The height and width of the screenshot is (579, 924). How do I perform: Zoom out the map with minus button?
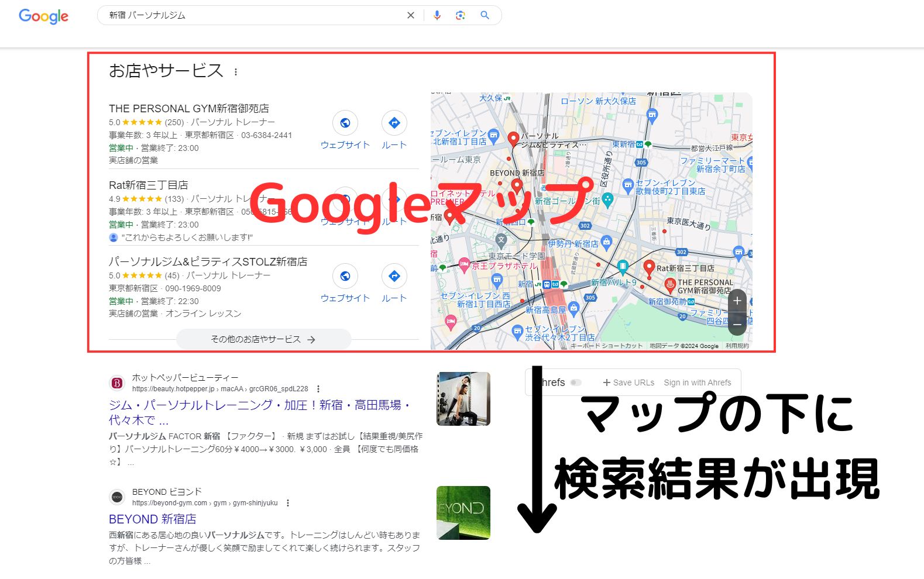coord(737,323)
